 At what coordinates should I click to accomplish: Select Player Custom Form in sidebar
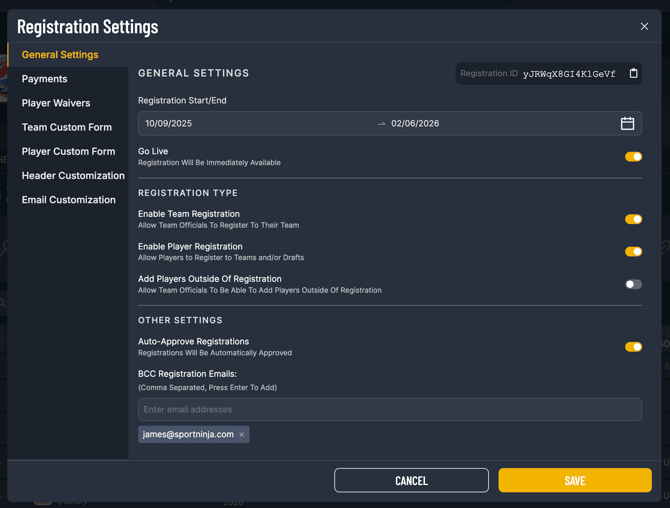point(68,151)
